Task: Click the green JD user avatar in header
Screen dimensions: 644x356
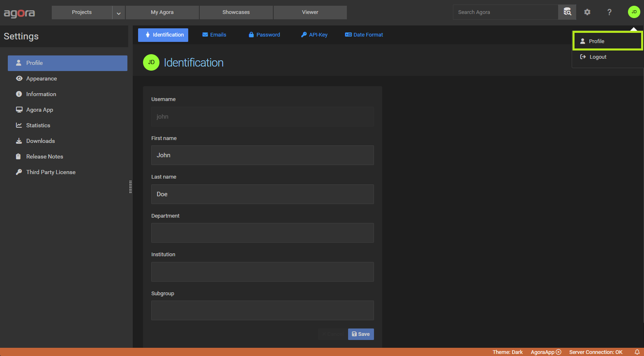Action: (x=634, y=12)
